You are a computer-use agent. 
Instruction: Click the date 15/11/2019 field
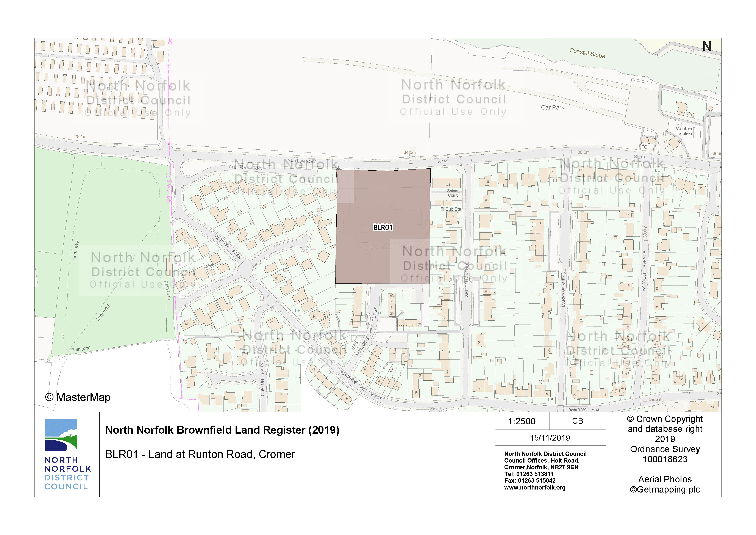550,438
